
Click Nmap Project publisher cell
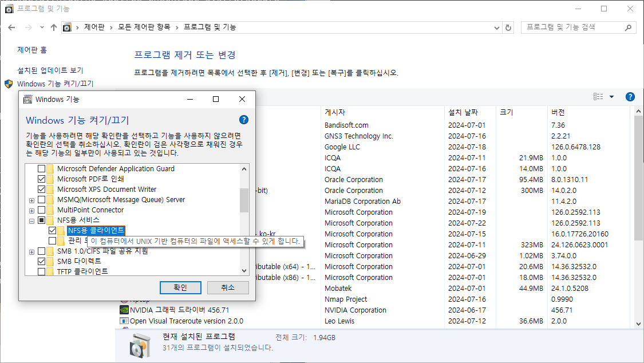coord(346,299)
